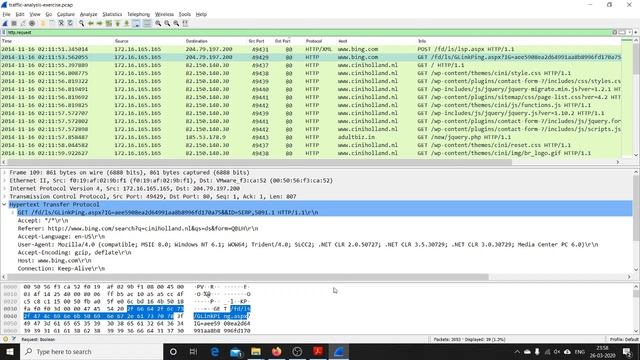640x360 pixels.
Task: Sort packets by Destination column header
Action: 196,41
